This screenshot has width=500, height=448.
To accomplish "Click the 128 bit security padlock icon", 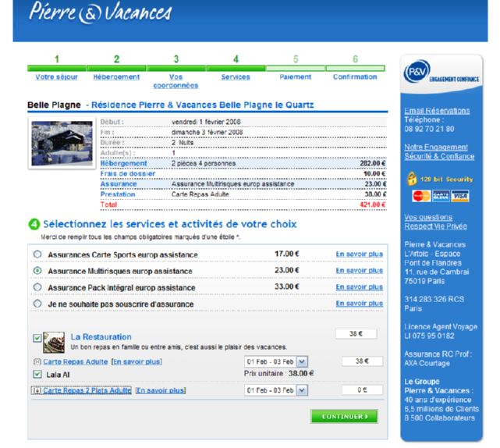I will tap(412, 179).
